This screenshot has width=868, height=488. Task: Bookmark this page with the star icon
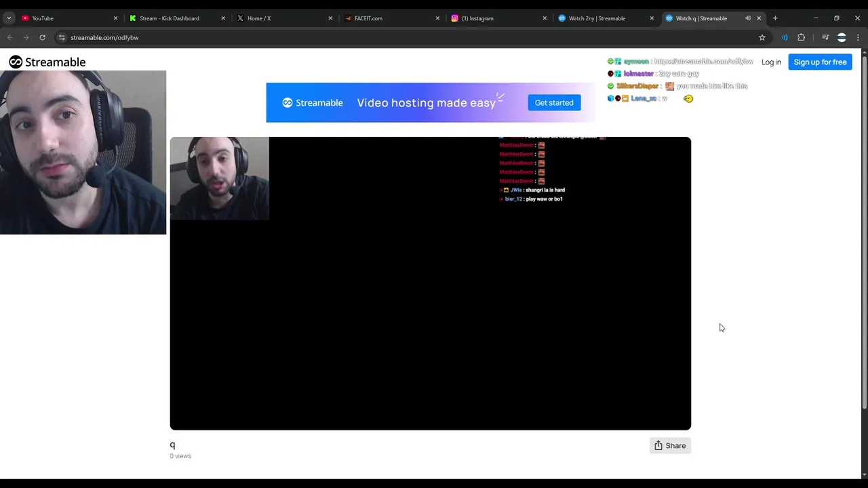pyautogui.click(x=762, y=37)
